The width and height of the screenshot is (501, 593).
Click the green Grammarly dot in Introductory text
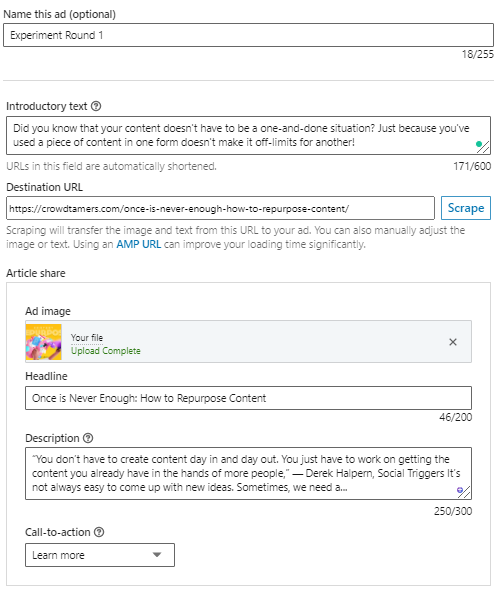(479, 144)
